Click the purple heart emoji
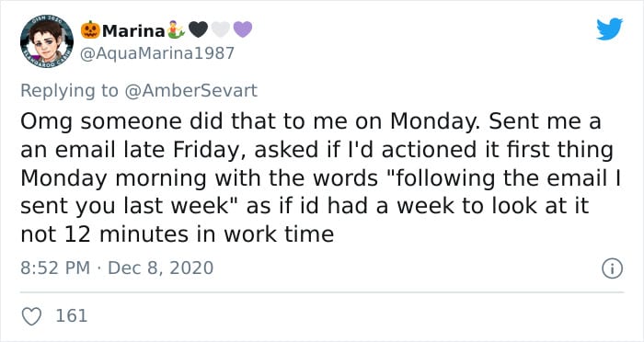Screen dimensions: 644x342 243,29
